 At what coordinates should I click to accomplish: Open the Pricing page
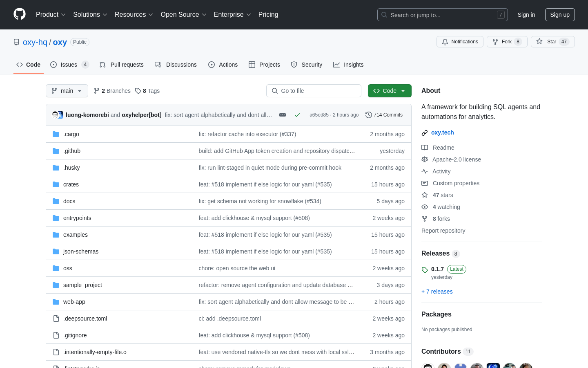click(268, 15)
